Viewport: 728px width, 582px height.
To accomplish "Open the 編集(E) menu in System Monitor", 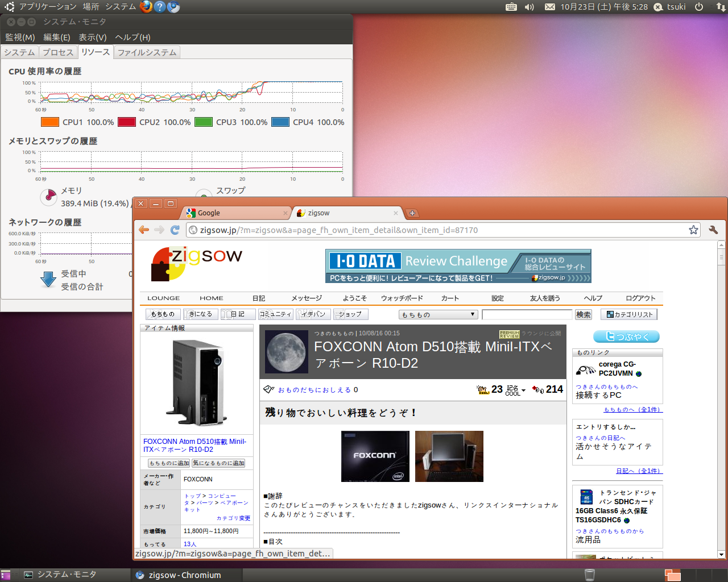I will click(57, 37).
